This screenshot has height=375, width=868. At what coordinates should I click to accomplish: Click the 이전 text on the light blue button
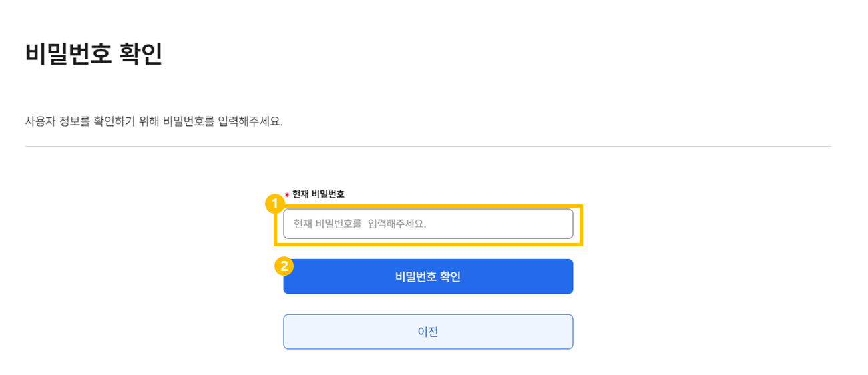[x=428, y=332]
